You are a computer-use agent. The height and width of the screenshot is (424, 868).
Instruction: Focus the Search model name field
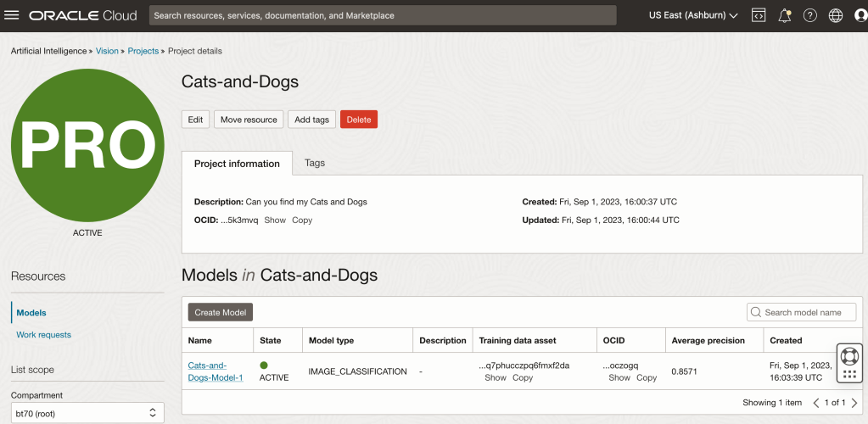[x=808, y=312]
